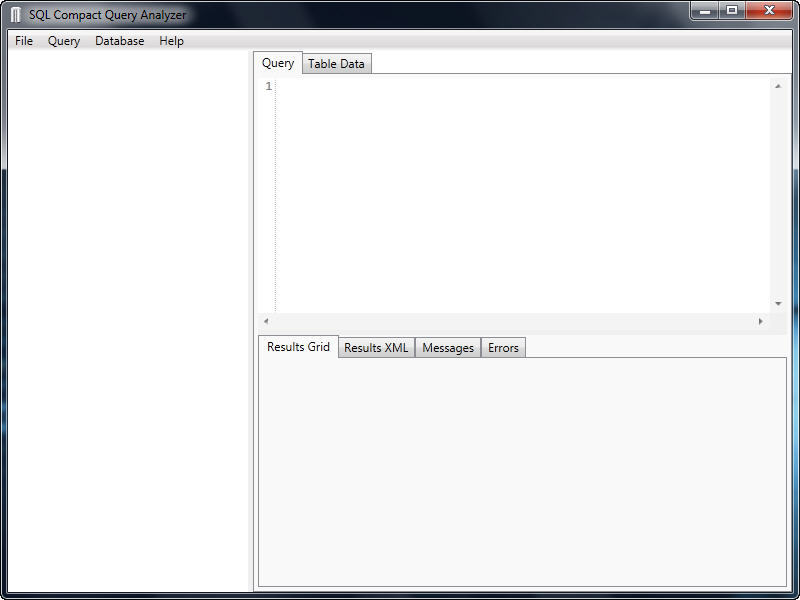Image resolution: width=800 pixels, height=600 pixels.
Task: Click inside the SQL query editor
Action: point(523,195)
